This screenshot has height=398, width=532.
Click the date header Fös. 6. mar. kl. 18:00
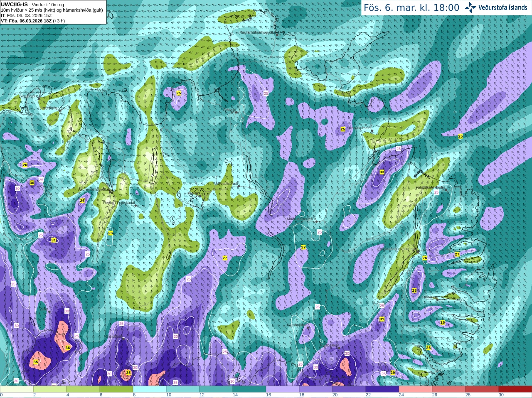tap(411, 7)
